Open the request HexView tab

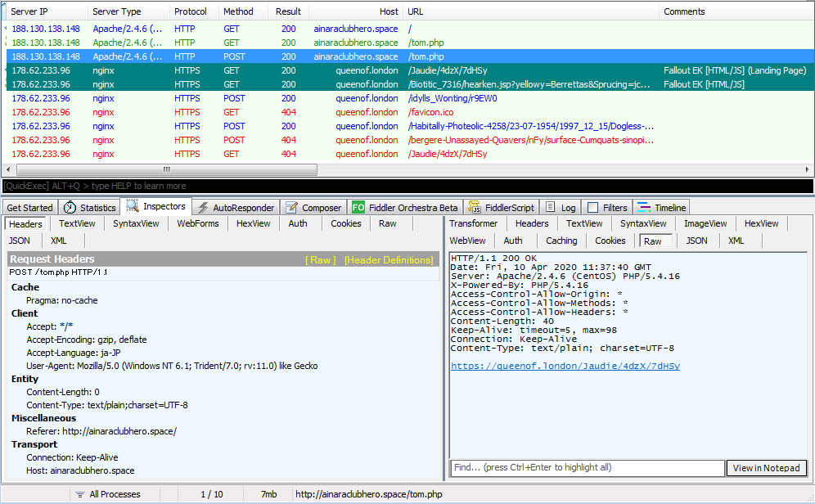click(253, 223)
